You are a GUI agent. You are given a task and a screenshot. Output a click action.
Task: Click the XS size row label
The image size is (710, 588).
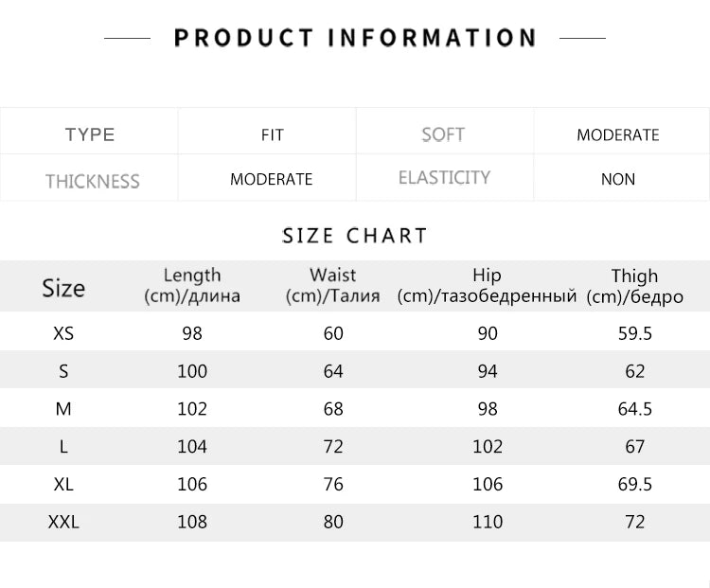(x=63, y=333)
